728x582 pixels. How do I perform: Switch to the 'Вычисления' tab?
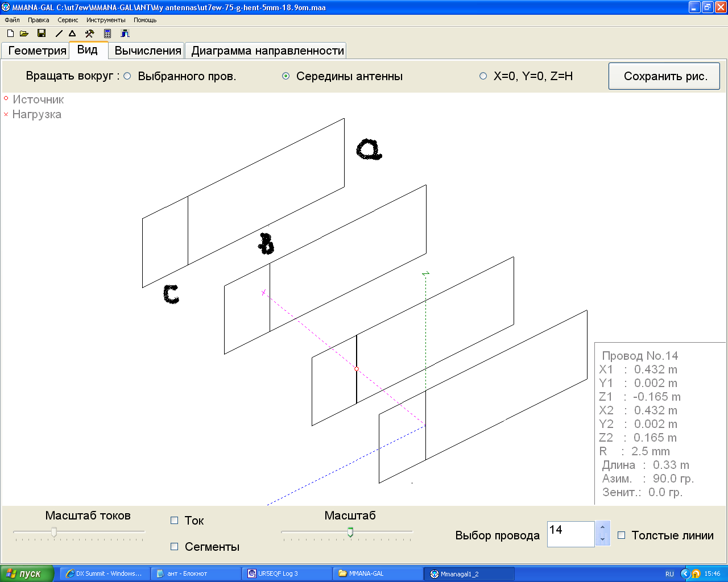148,51
